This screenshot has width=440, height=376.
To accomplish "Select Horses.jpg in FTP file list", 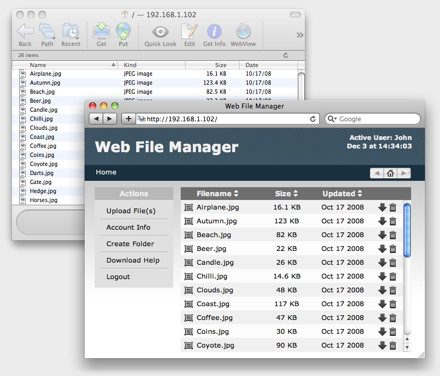I will point(43,200).
